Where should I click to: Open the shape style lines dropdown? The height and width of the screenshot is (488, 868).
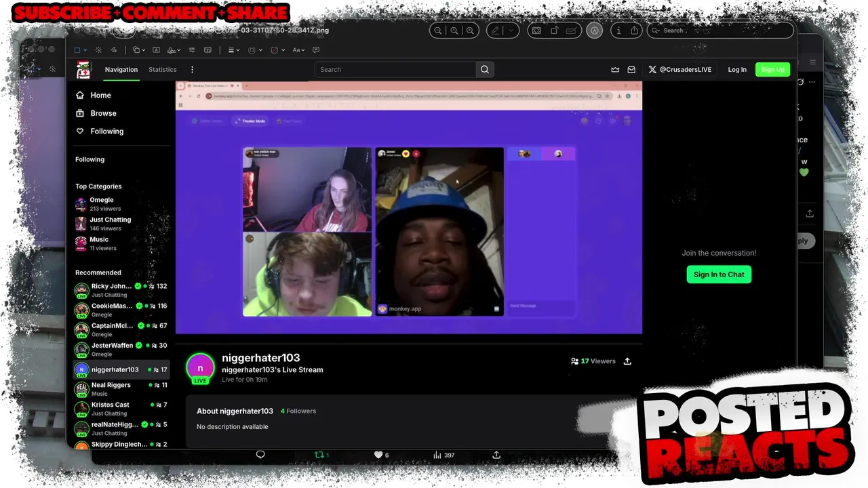(233, 50)
